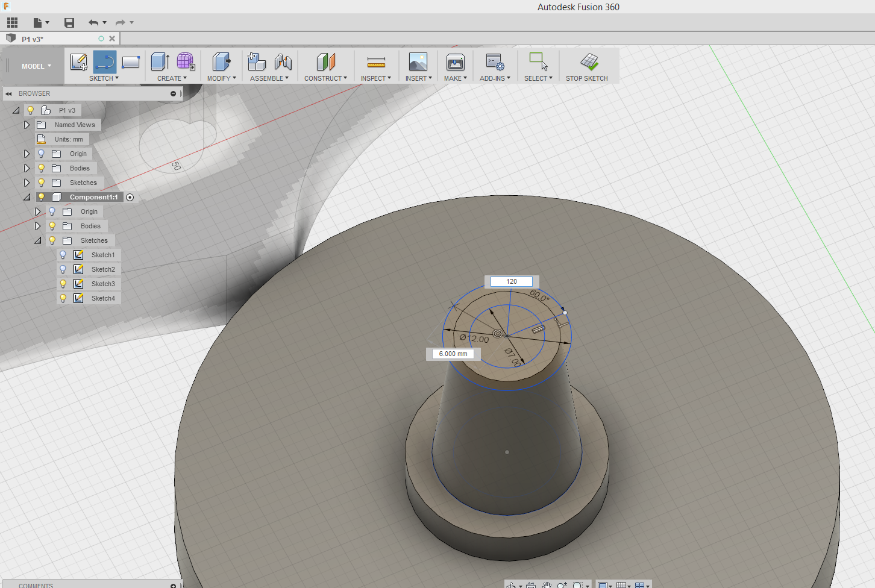
Task: Open the INSPECT menu
Action: point(376,78)
